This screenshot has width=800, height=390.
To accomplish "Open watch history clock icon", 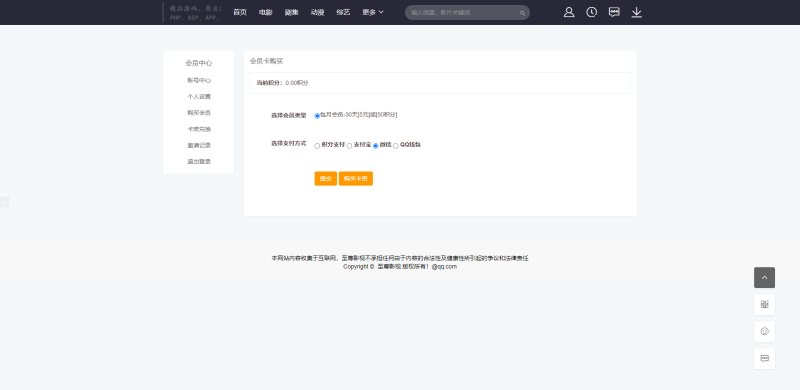I will 591,12.
